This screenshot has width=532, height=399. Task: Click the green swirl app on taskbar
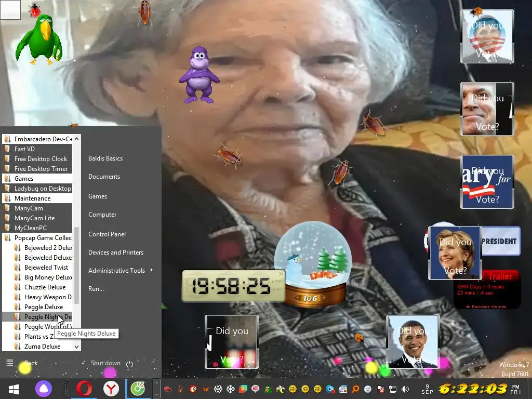138,389
